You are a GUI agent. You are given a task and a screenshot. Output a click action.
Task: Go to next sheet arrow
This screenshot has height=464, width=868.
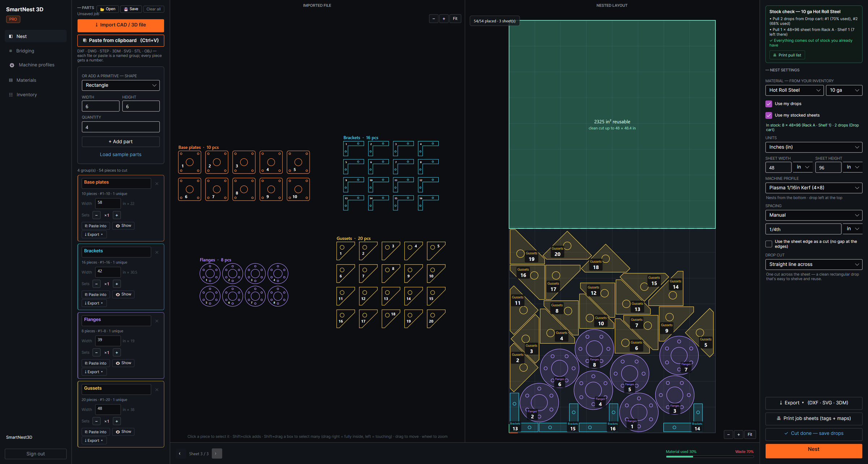click(x=217, y=454)
